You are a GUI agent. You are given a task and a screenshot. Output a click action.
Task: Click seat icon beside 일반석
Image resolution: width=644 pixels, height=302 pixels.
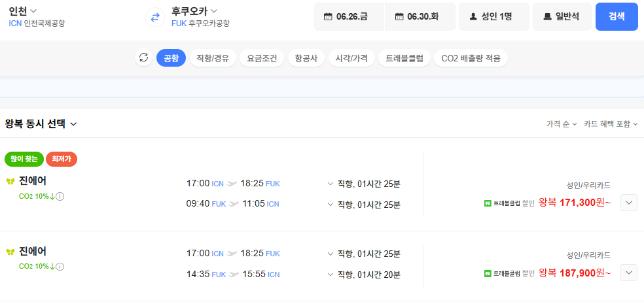click(x=547, y=17)
